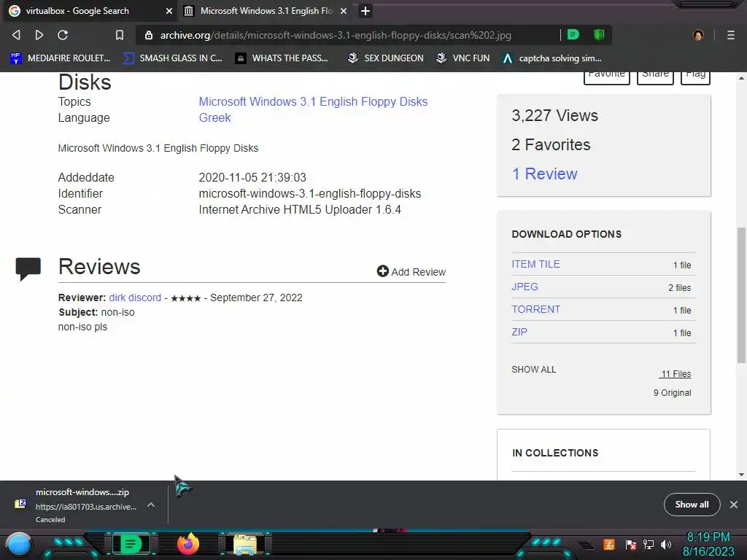Image resolution: width=747 pixels, height=560 pixels.
Task: Click SHOW ALL download options
Action: coord(533,370)
